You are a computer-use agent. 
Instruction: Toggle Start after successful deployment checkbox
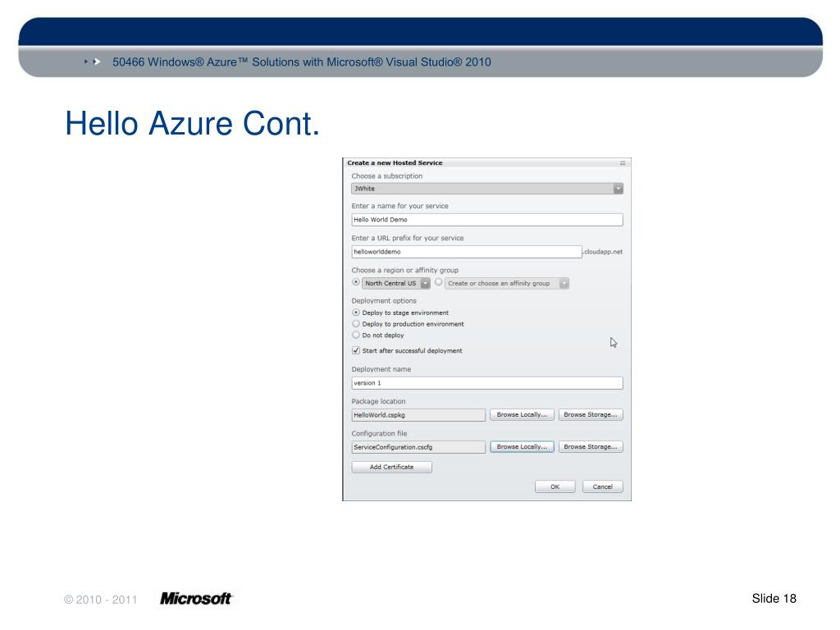coord(356,350)
